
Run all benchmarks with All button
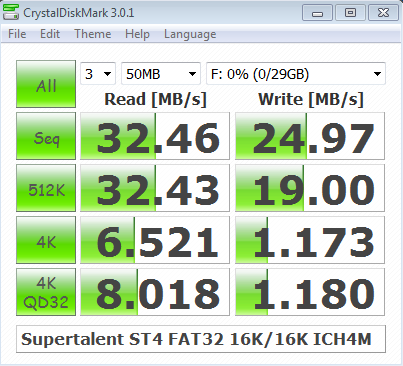[x=46, y=84]
